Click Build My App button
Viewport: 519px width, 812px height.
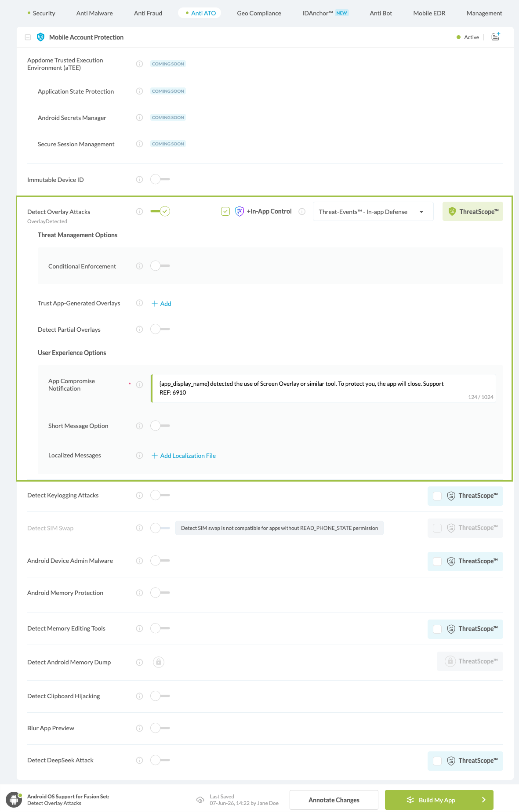[430, 800]
